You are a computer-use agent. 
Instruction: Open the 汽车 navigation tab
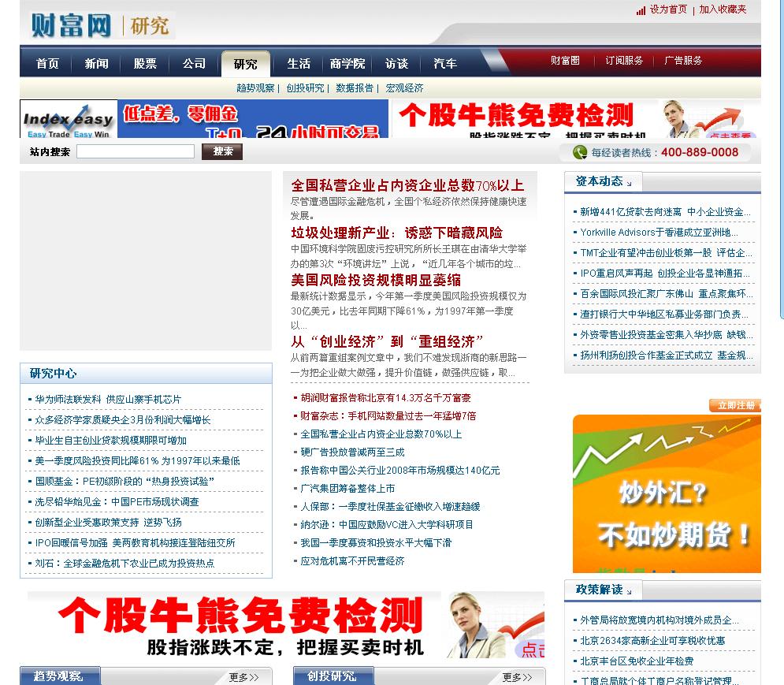point(445,64)
